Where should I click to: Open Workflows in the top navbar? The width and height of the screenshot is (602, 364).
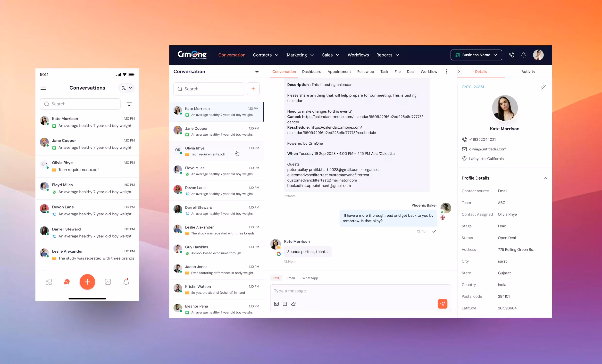(358, 55)
